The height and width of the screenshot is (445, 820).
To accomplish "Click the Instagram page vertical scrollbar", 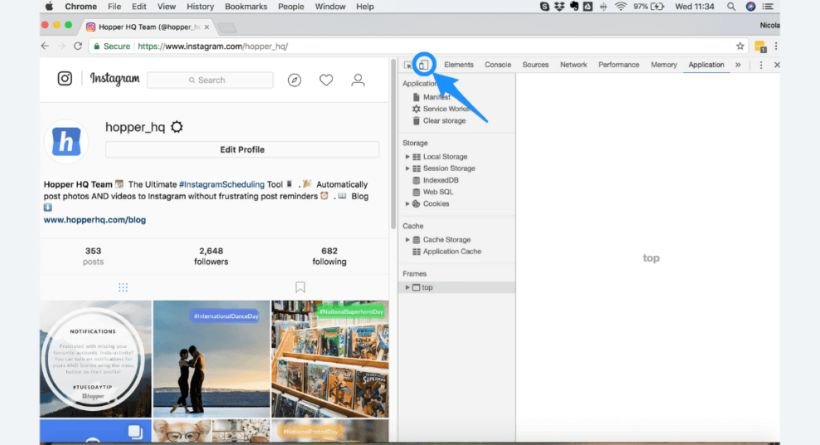I will pos(393,144).
